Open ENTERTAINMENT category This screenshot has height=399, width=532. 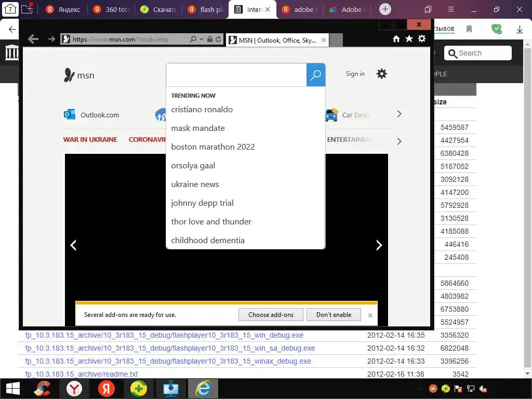point(349,139)
